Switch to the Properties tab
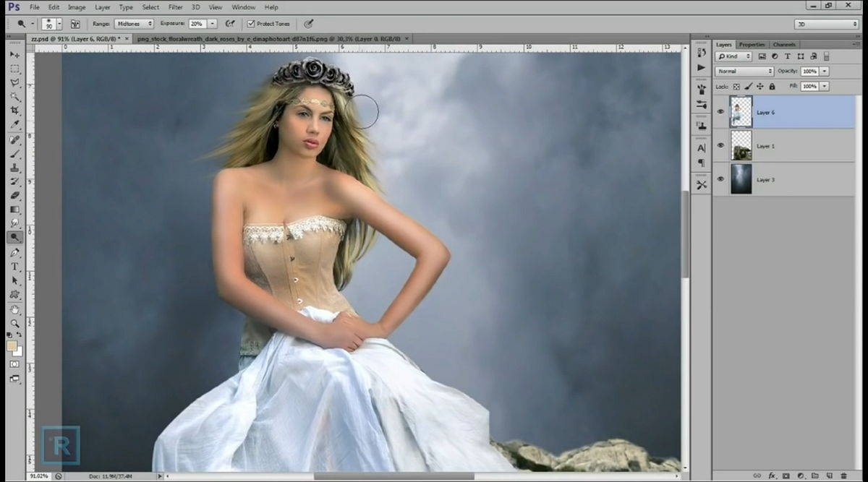Screen dimensions: 868x482 point(752,45)
